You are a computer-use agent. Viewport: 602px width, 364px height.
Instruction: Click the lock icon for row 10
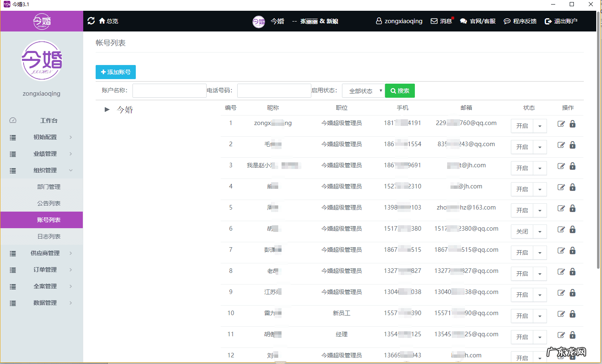coord(573,314)
